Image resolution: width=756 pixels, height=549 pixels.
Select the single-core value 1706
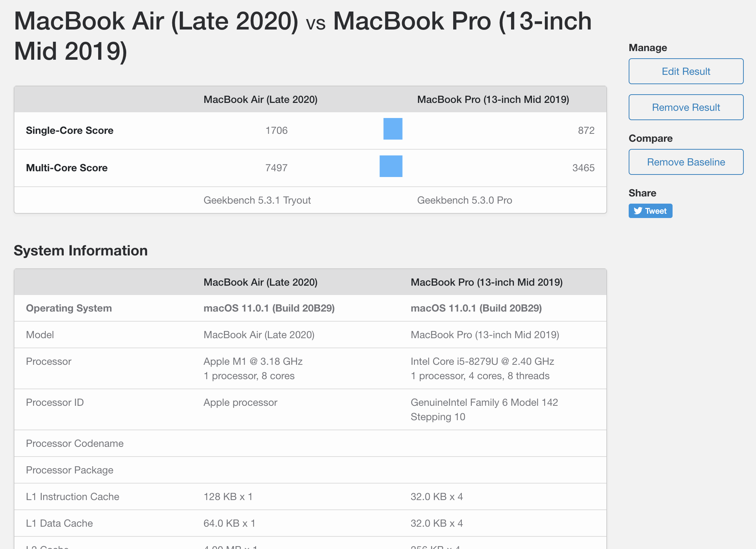pos(276,131)
